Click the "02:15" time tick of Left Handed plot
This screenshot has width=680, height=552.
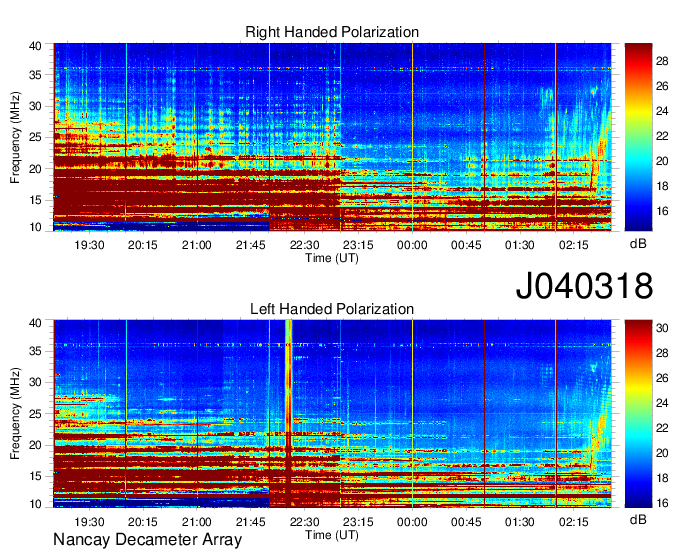click(574, 522)
